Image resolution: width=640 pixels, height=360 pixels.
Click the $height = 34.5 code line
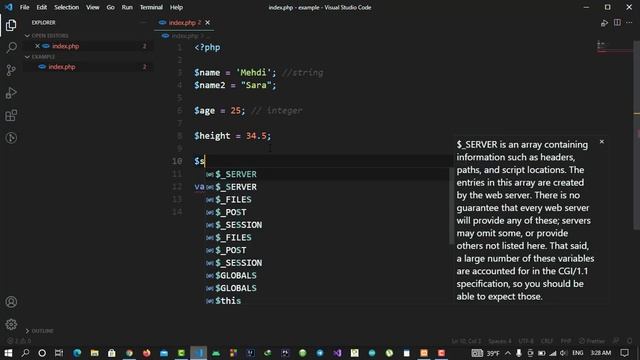[x=233, y=136]
